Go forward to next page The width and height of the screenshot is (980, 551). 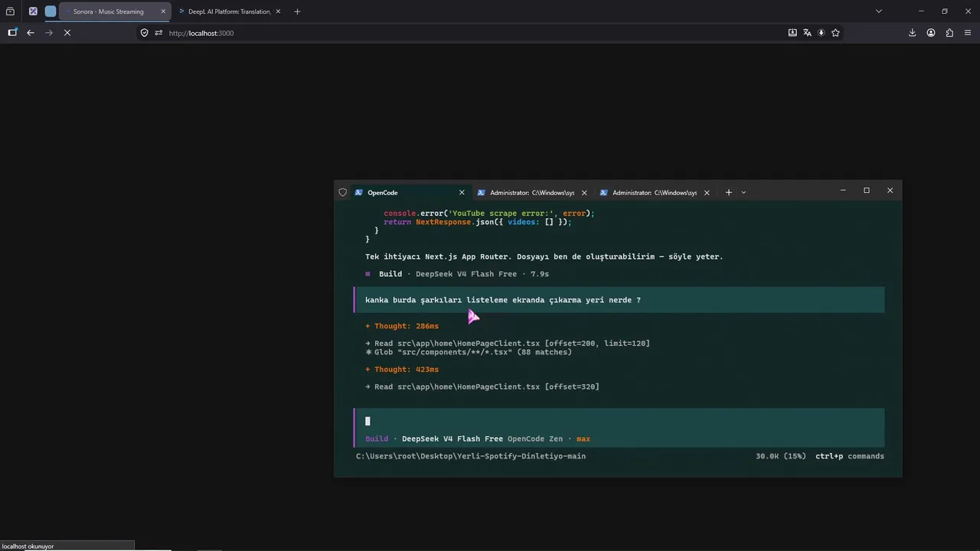49,33
